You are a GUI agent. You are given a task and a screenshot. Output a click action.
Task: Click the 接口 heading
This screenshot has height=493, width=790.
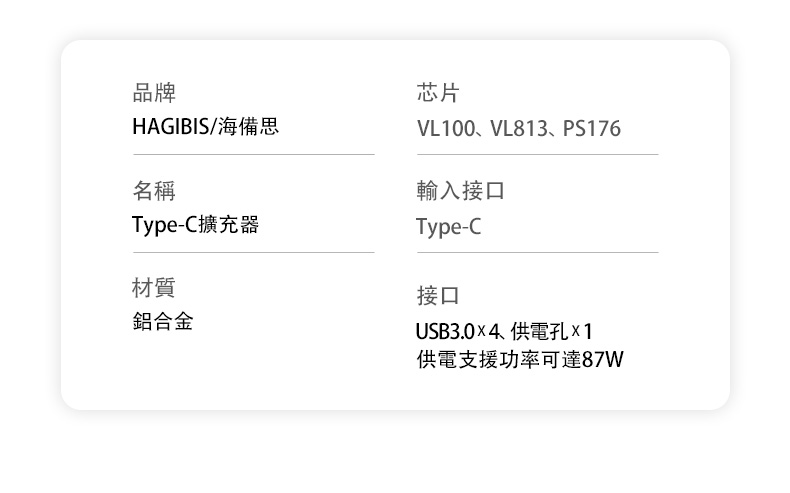click(438, 296)
